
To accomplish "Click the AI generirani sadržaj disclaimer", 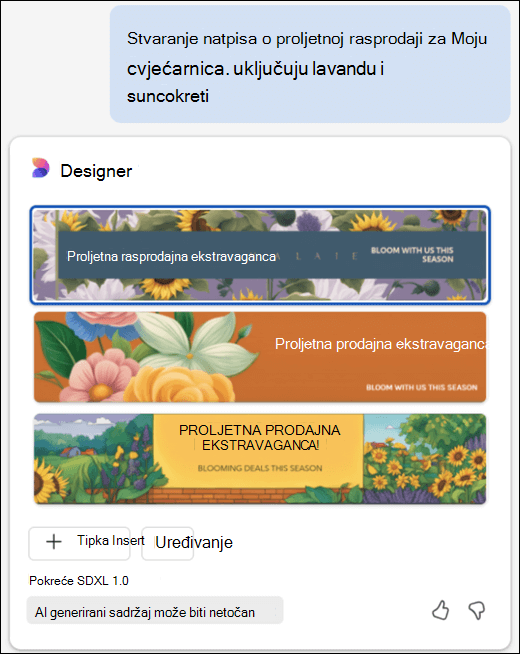I will click(x=155, y=610).
